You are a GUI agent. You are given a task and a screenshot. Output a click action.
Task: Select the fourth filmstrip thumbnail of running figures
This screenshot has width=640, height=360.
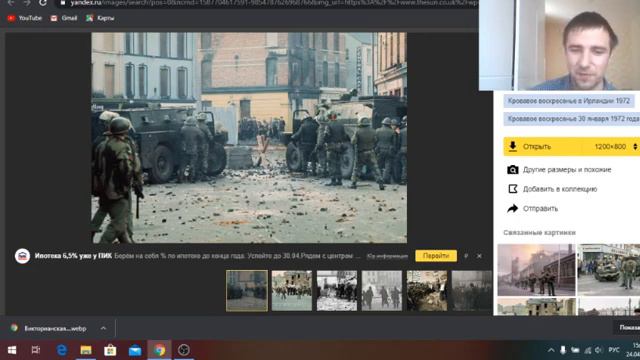[382, 291]
